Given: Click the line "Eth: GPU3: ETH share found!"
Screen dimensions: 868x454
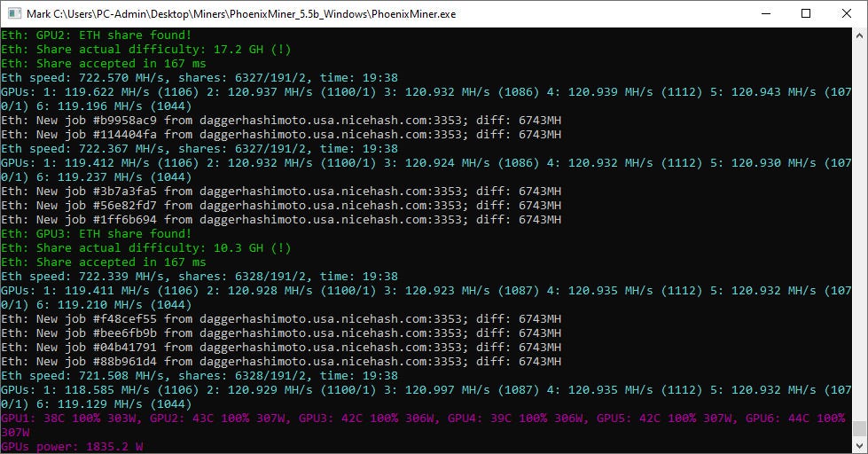Looking at the screenshot, I should [97, 233].
